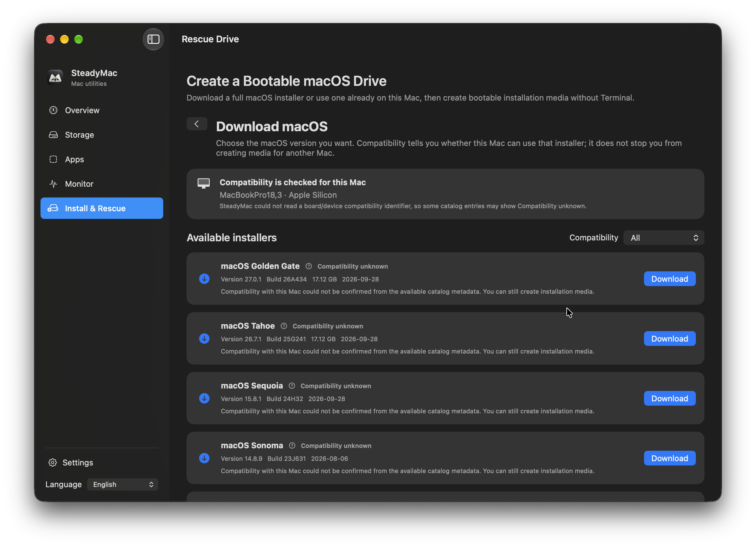756x547 pixels.
Task: Click the blue download arrow icon for Sonoma
Action: [204, 458]
